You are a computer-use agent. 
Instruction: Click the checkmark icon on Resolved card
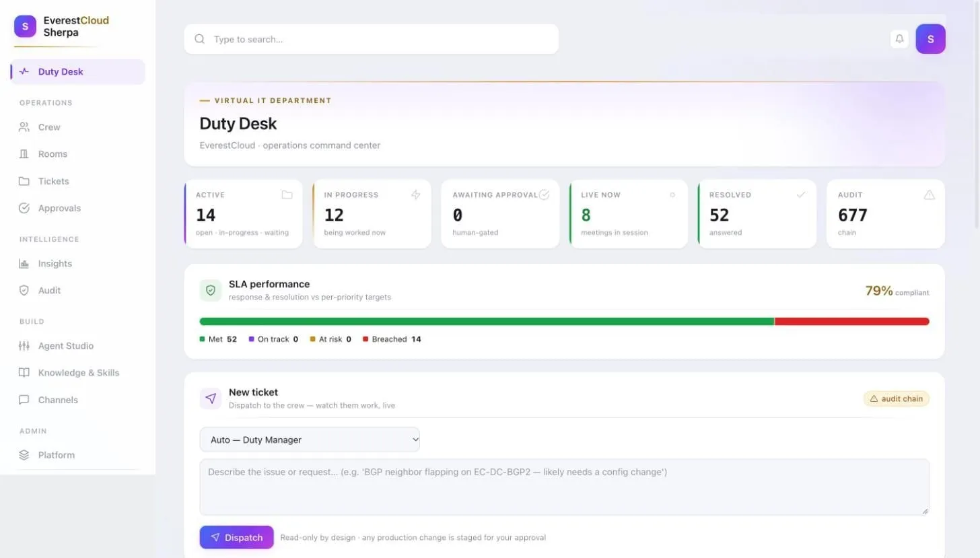pos(801,195)
